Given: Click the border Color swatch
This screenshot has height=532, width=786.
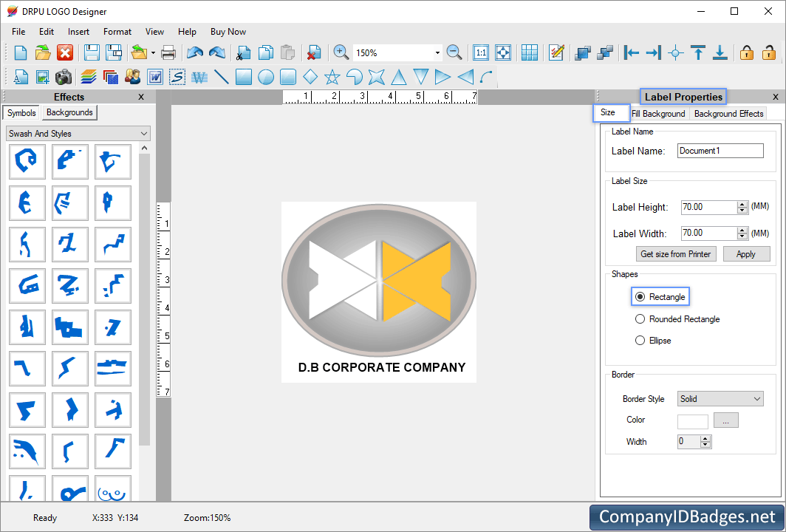Looking at the screenshot, I should [693, 421].
